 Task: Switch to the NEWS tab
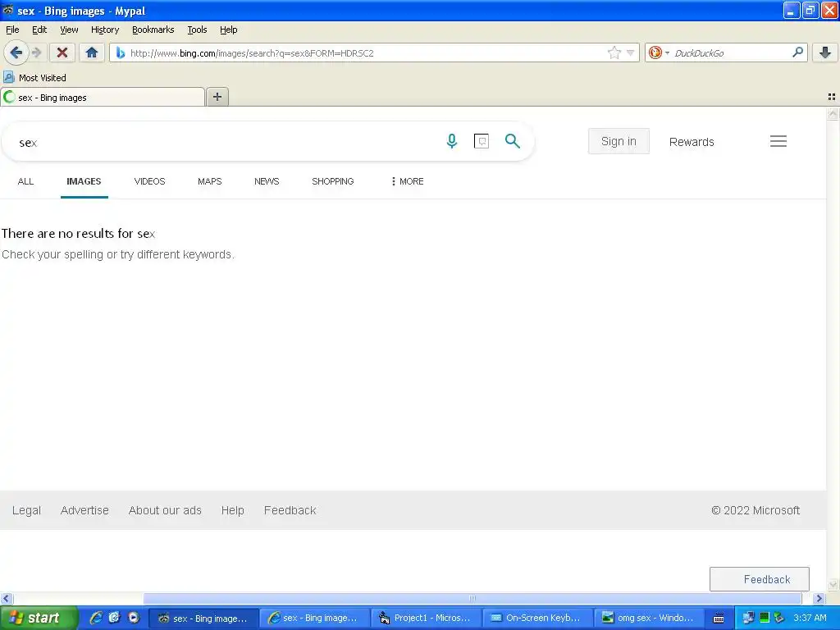coord(267,181)
